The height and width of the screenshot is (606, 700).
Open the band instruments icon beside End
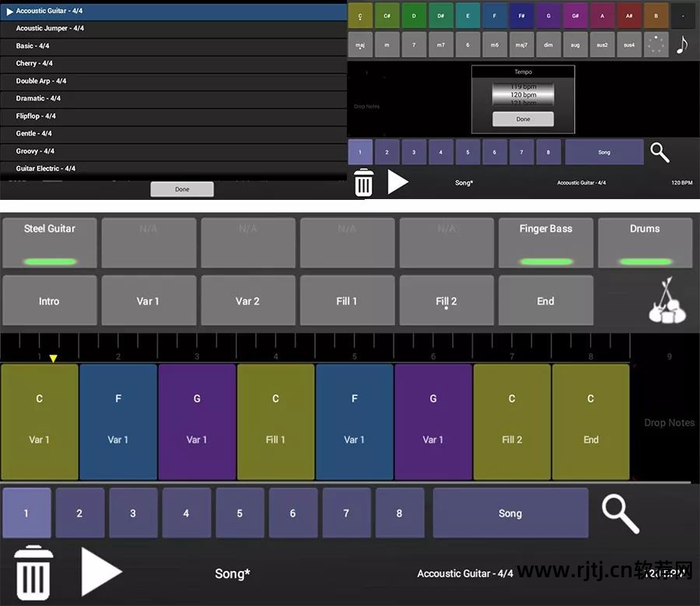pos(667,300)
